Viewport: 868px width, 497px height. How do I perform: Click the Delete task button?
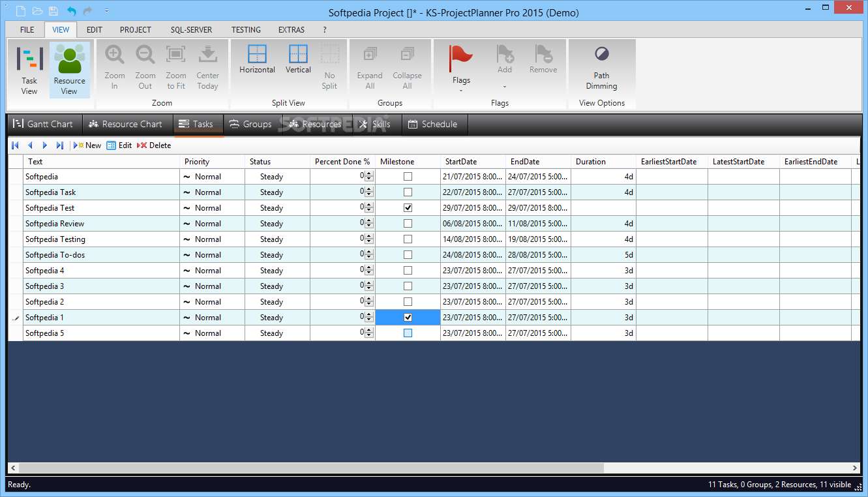coord(154,145)
